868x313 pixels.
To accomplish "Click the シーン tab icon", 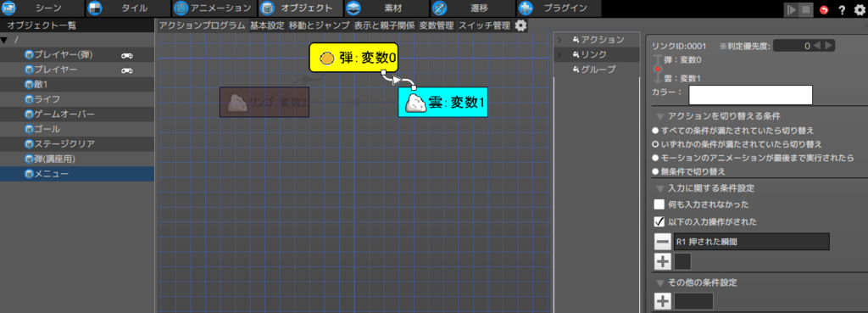I will [9, 8].
